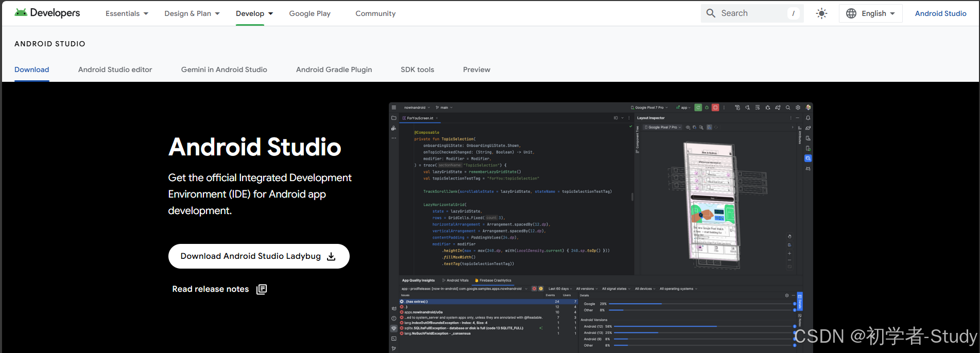The height and width of the screenshot is (353, 980).
Task: Open the Community nav item
Action: (x=375, y=13)
